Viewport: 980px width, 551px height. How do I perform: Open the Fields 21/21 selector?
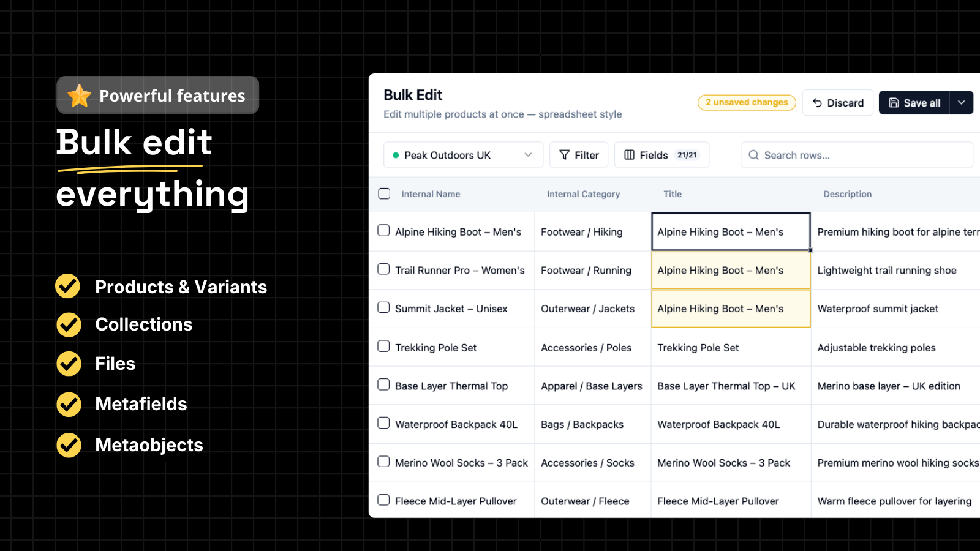pyautogui.click(x=661, y=155)
